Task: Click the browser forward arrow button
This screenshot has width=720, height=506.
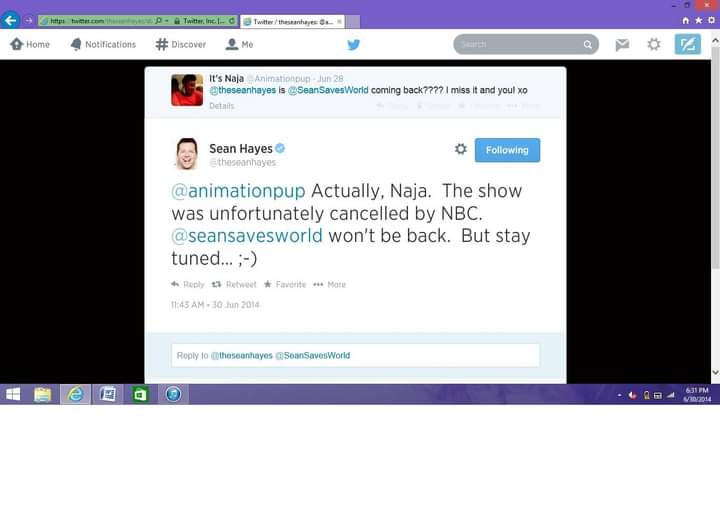Action: point(28,21)
